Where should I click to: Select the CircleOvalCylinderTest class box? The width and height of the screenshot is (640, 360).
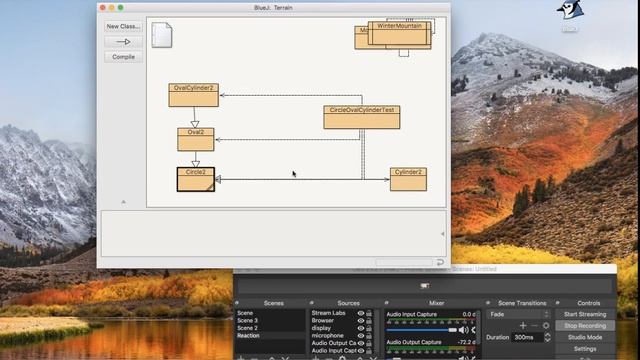[x=362, y=118]
